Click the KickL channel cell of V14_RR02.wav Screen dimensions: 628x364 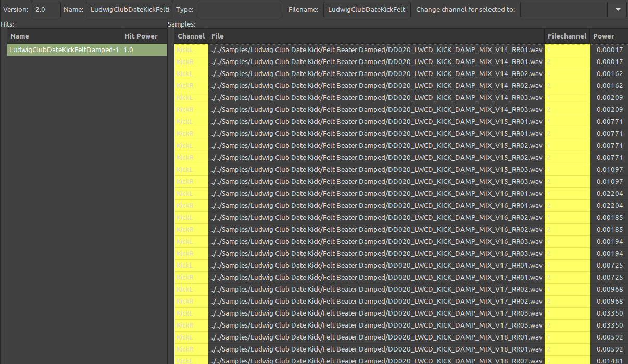click(191, 74)
